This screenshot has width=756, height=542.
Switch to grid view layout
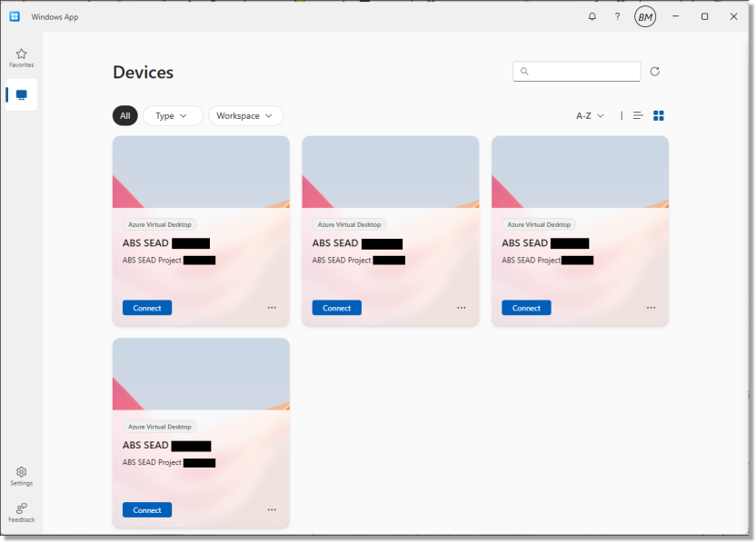[657, 115]
